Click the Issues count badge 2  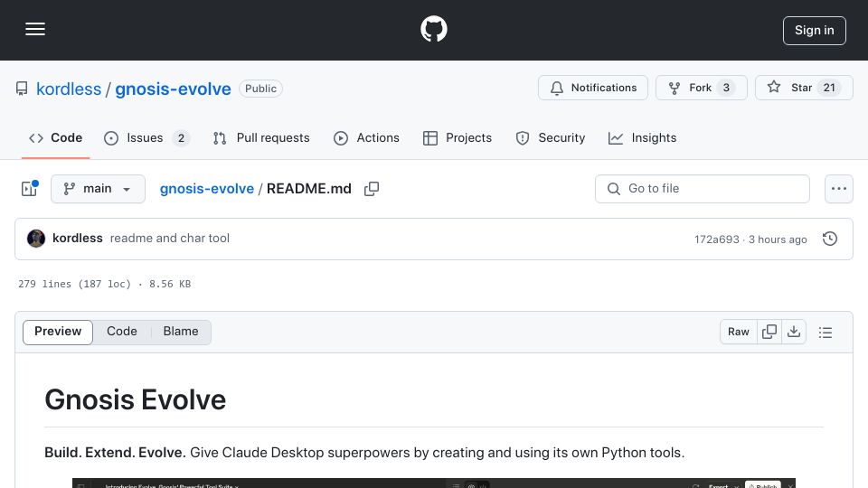(181, 137)
